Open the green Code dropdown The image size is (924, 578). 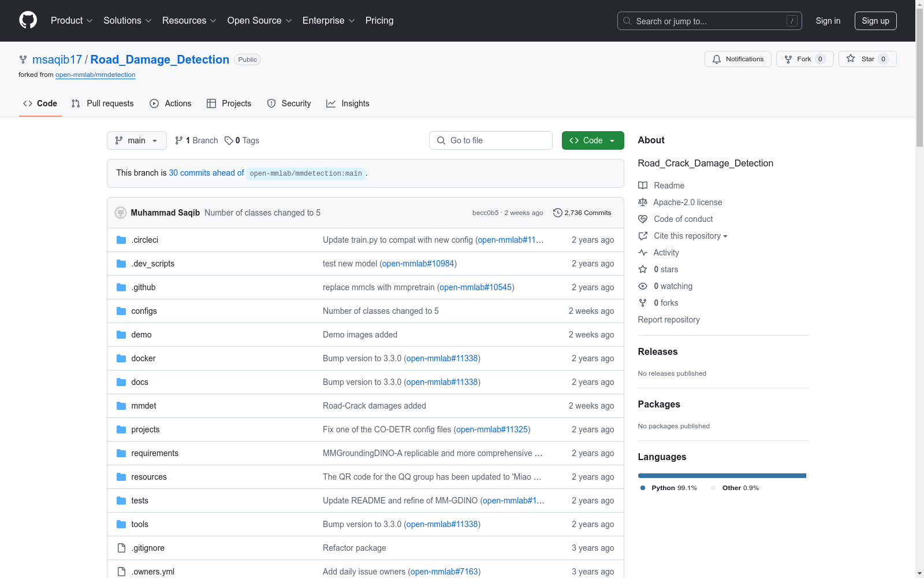click(593, 140)
